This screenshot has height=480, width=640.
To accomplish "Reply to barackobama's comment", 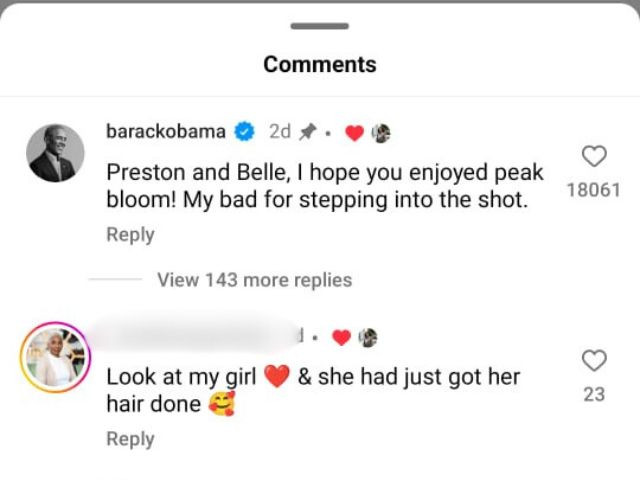I will click(130, 235).
